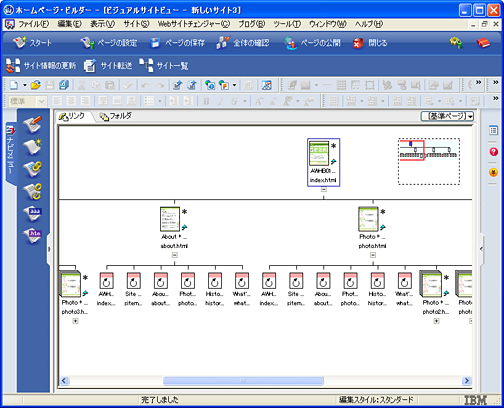The image size is (504, 408).
Task: Open the Webサイトチェンジャー menu
Action: [x=194, y=24]
